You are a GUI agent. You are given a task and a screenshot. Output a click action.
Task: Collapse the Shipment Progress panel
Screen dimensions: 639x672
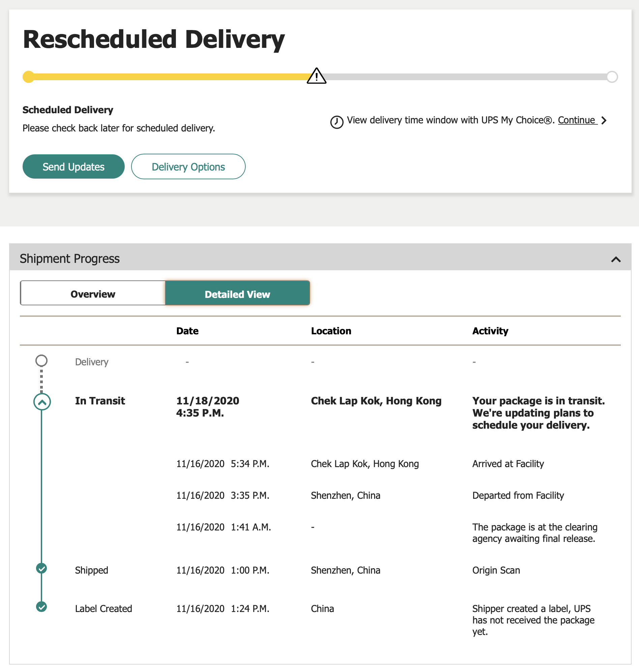[x=616, y=259]
